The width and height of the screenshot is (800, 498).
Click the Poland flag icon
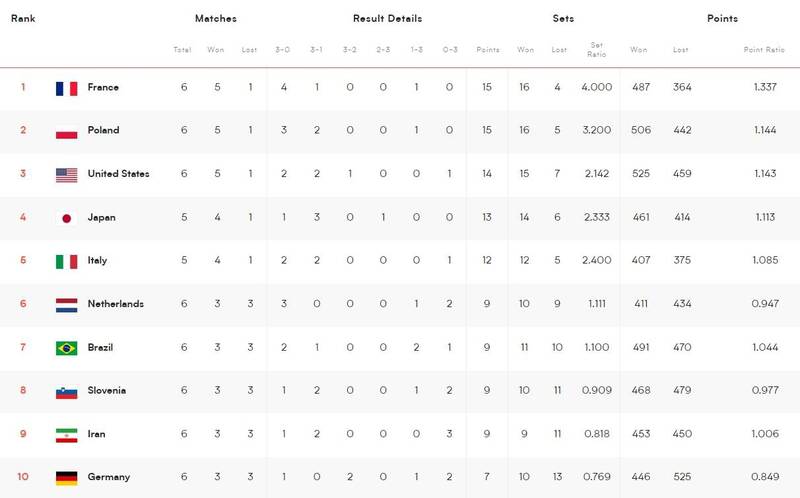67,131
